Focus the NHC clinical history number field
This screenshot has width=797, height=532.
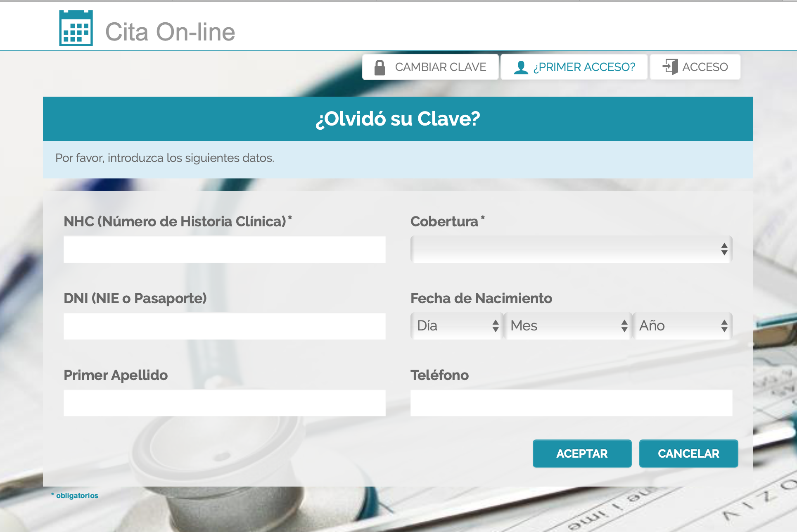(x=225, y=249)
